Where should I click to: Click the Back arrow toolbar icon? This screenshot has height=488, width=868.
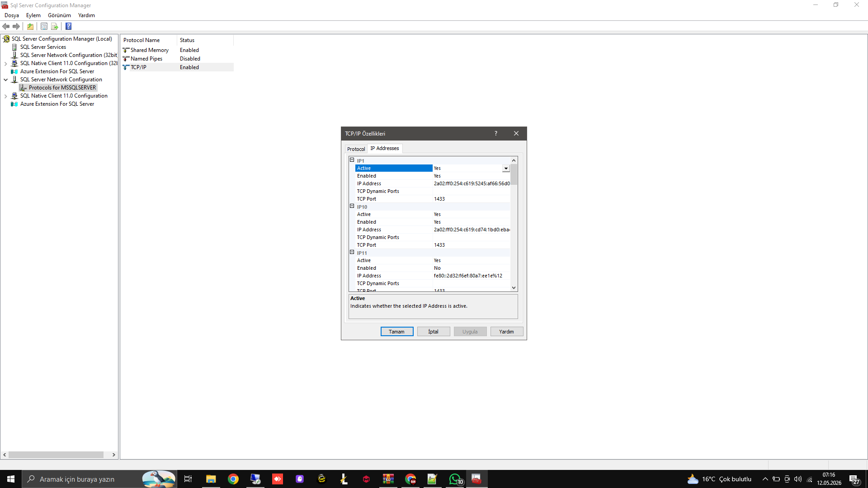tap(6, 26)
